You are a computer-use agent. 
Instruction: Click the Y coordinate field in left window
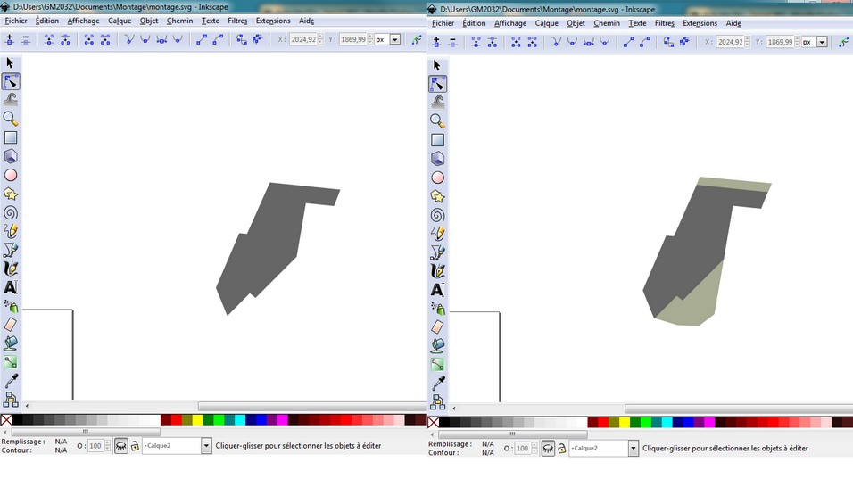(353, 39)
